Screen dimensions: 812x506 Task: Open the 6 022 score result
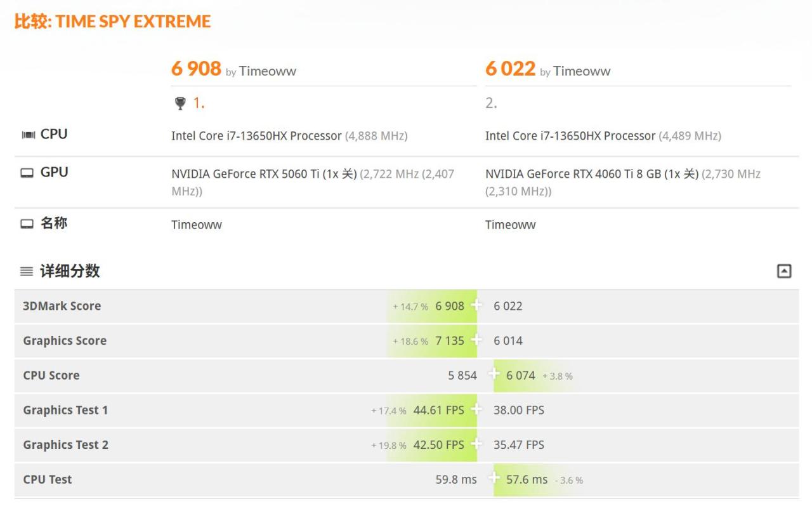510,69
